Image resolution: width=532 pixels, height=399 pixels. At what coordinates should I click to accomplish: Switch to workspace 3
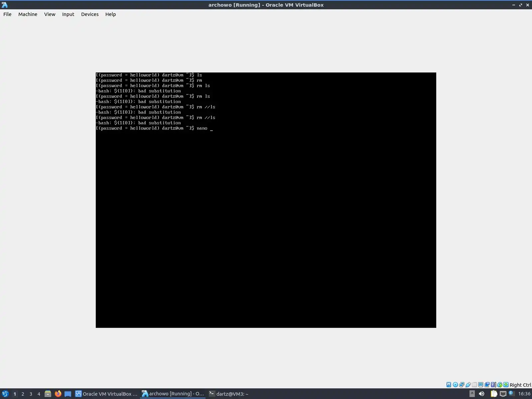[31, 394]
